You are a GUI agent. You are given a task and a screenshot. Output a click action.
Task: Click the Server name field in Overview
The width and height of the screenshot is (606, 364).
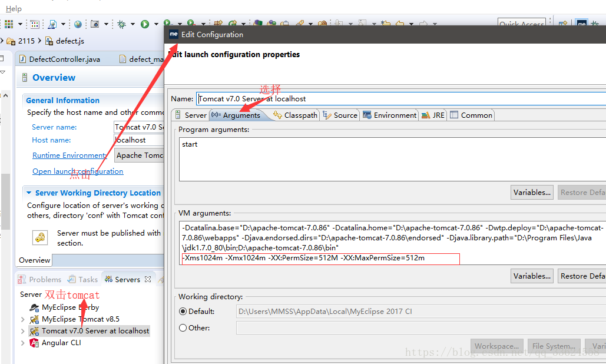139,127
